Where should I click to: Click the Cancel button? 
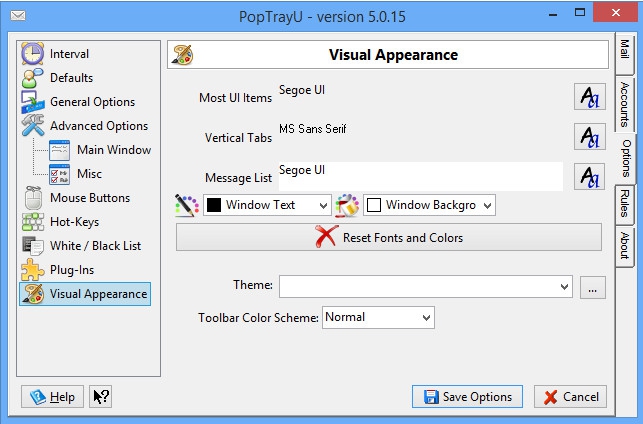(x=570, y=397)
